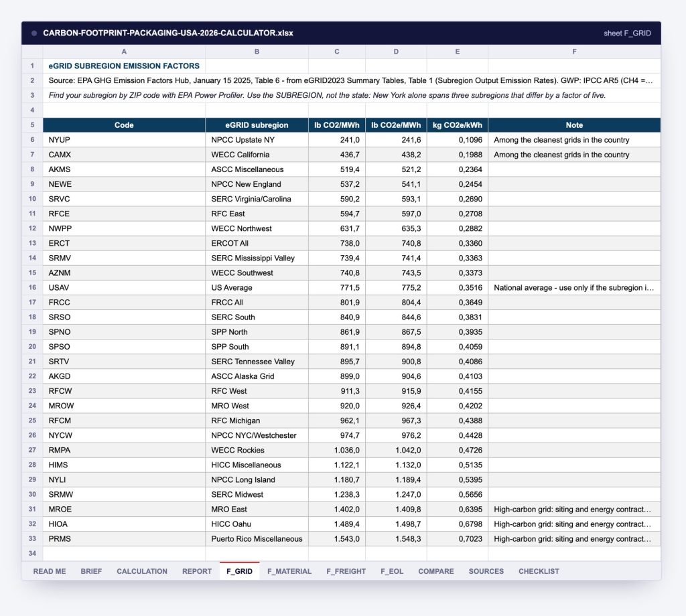Select the SERC Tennessee Valley cell

point(257,362)
